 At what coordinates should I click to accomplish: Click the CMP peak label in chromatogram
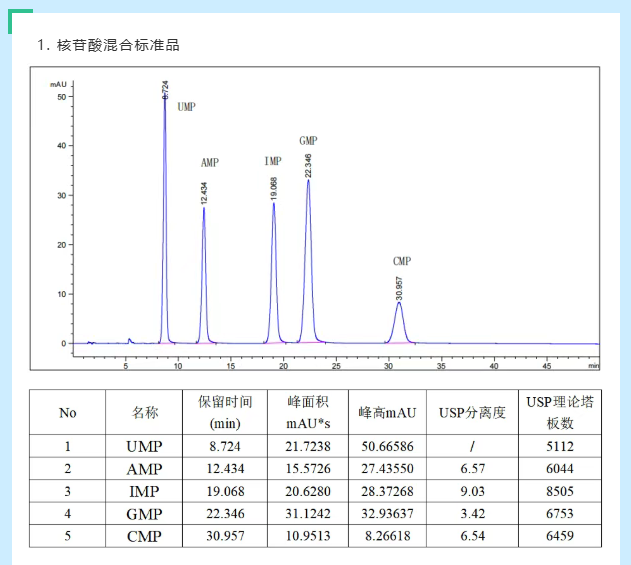pos(401,261)
